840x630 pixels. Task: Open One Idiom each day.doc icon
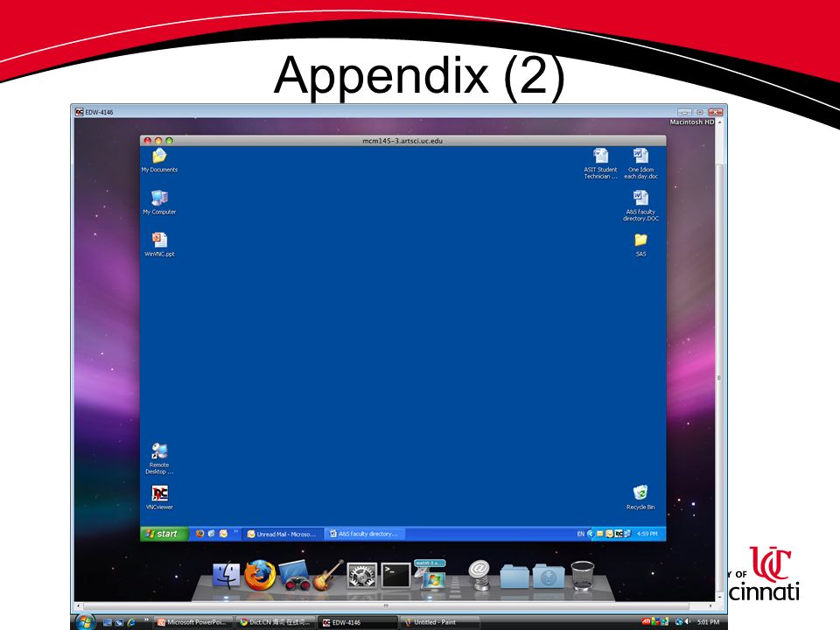pyautogui.click(x=640, y=163)
